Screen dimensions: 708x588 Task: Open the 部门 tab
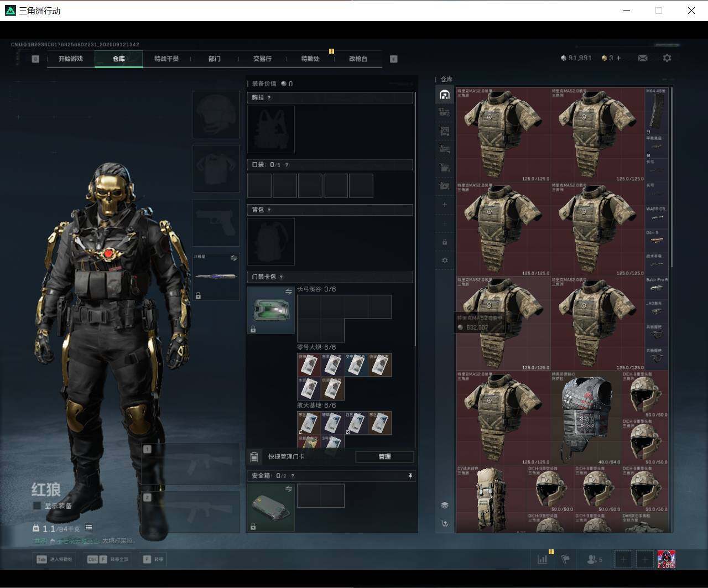click(215, 59)
